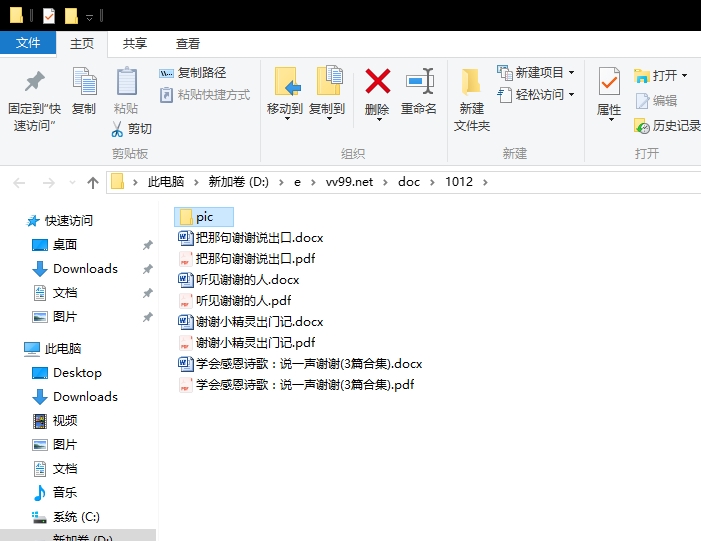The width and height of the screenshot is (701, 541).
Task: Switch to the Share tab
Action: pos(135,43)
